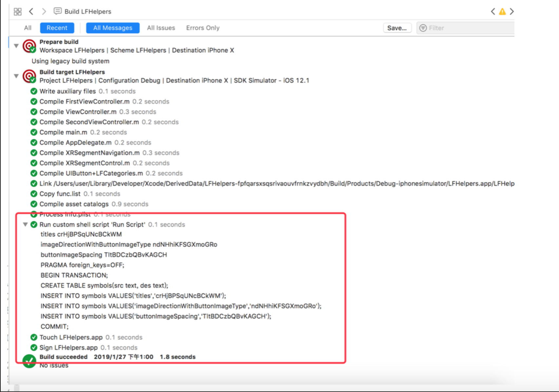Show All builds filter
559x392 pixels.
(28, 28)
